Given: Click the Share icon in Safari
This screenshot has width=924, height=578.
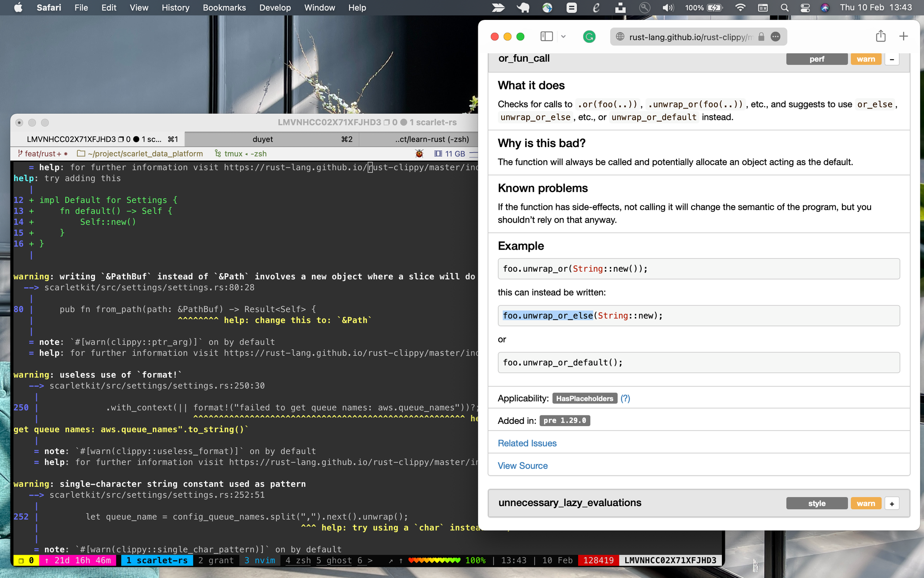Looking at the screenshot, I should (x=880, y=37).
